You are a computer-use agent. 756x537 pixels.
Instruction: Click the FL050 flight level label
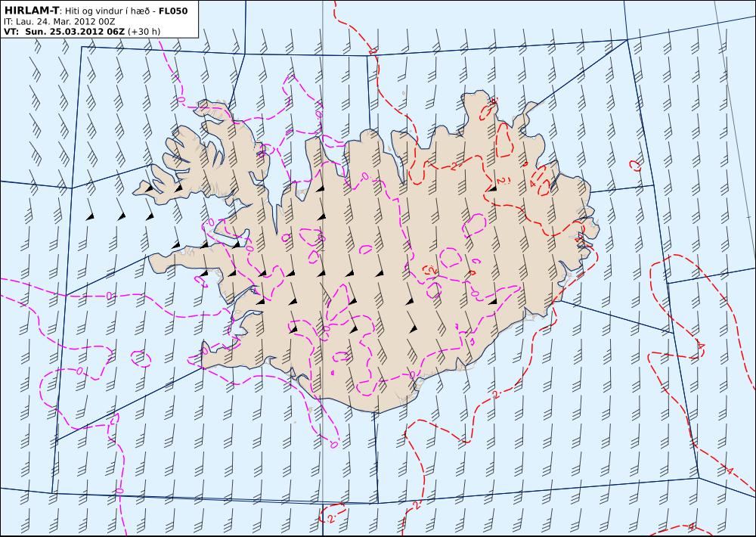pos(173,11)
